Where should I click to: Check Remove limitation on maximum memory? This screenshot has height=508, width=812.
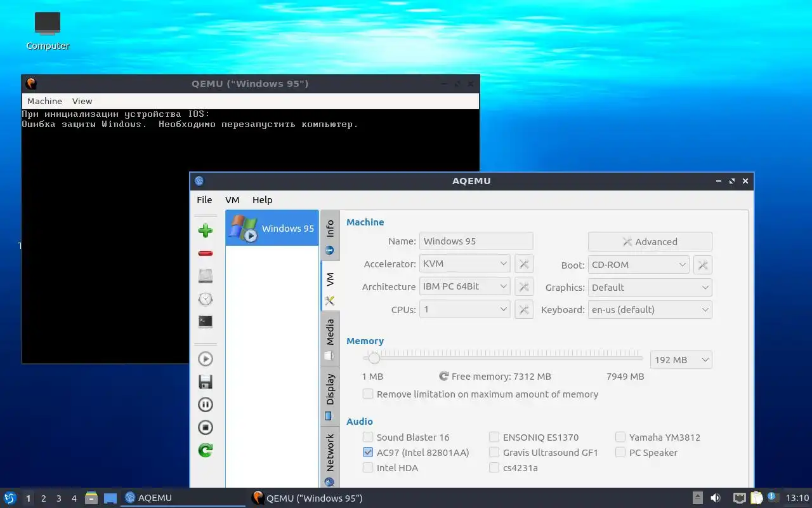(x=480, y=394)
